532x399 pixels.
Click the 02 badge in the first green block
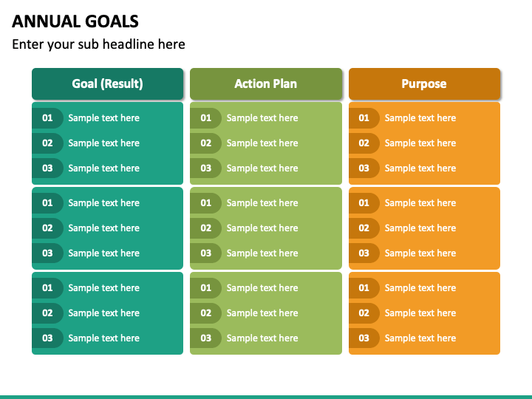point(205,143)
